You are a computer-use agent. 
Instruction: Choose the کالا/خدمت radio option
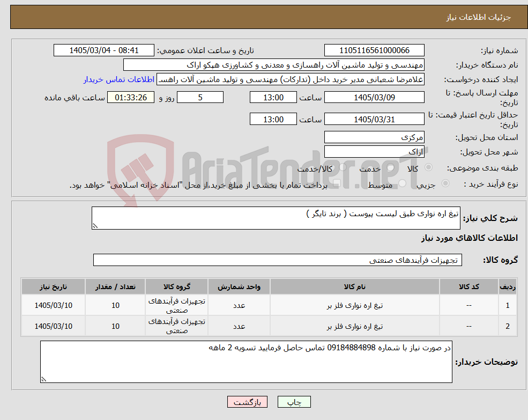(x=343, y=167)
